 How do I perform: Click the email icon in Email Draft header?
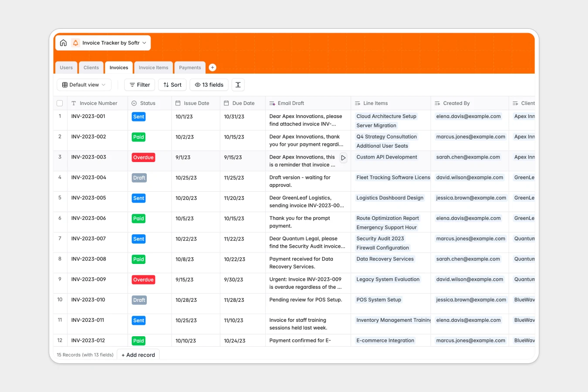point(272,103)
